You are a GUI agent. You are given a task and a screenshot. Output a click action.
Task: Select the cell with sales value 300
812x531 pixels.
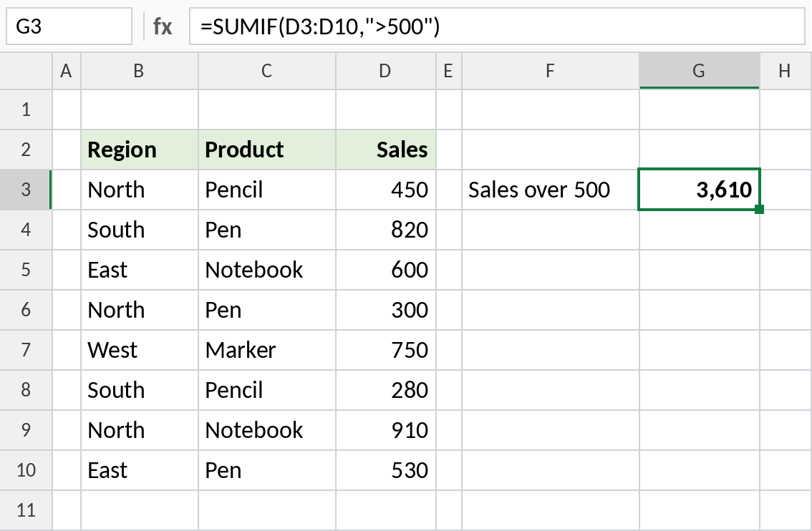386,310
